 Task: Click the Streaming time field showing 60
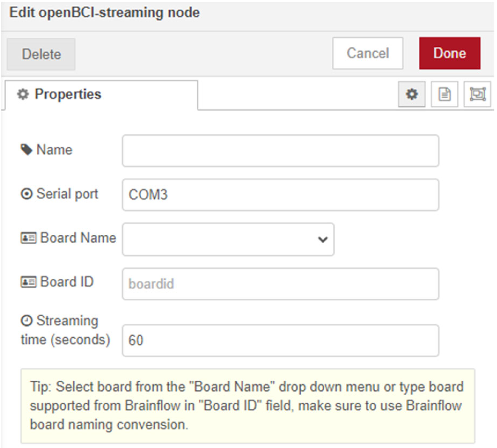pos(280,340)
